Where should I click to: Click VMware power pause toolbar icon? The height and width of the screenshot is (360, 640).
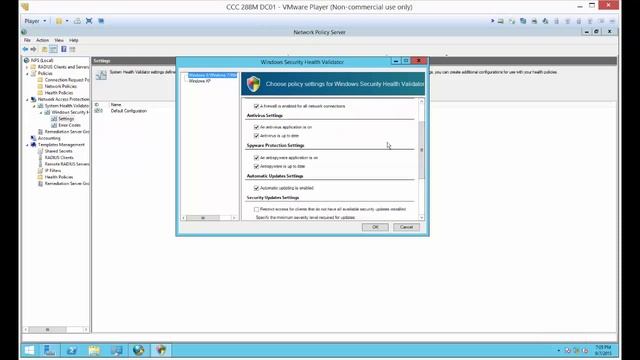59,21
